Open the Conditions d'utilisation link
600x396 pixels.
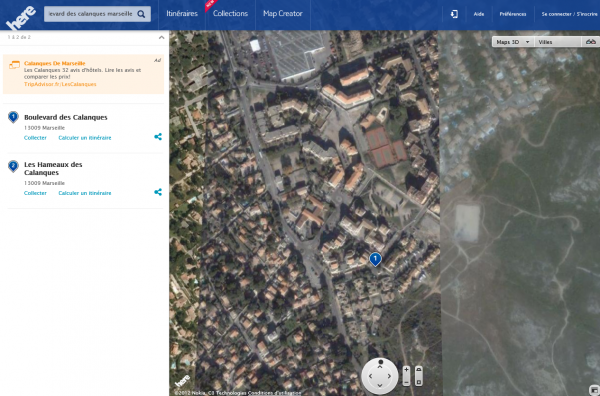click(x=274, y=393)
